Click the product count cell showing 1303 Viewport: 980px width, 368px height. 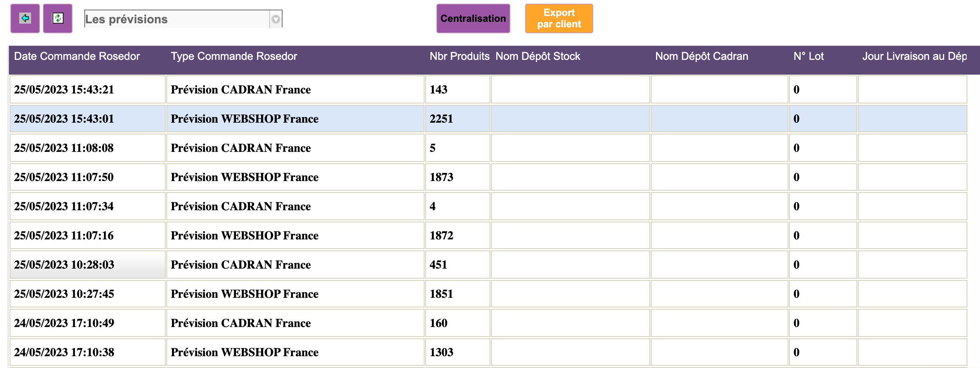441,352
